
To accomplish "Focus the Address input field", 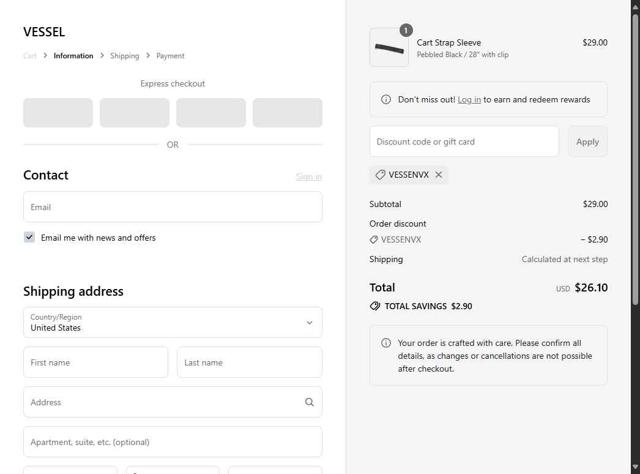I will click(x=173, y=402).
